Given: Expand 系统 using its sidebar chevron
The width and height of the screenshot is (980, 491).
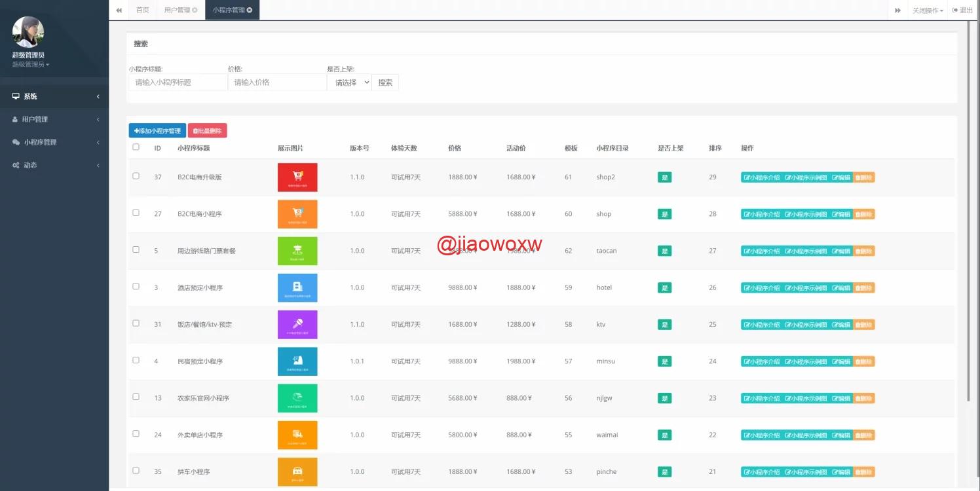Looking at the screenshot, I should [98, 96].
